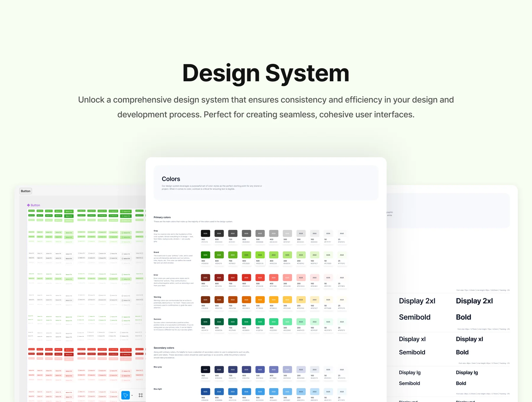Select Semibold label below Display xl

412,352
